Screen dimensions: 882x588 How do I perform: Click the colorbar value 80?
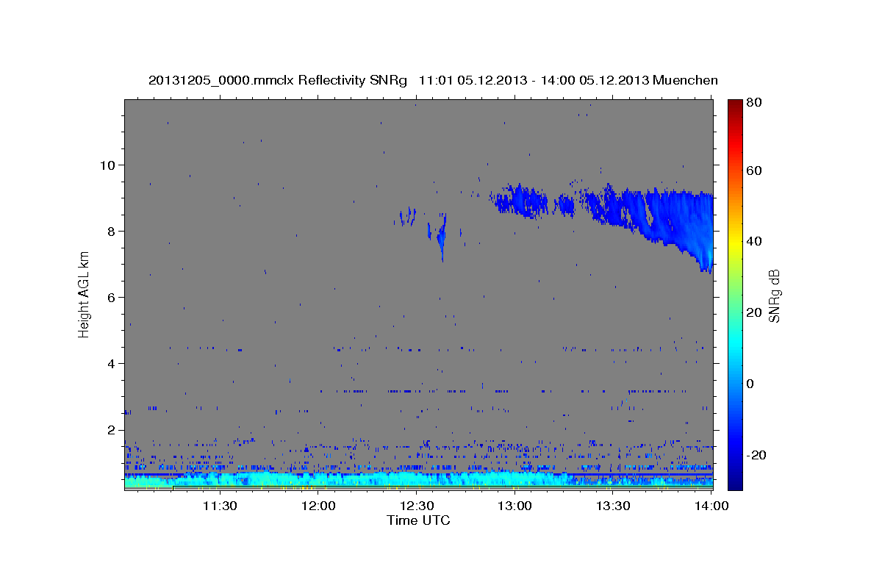click(x=755, y=102)
